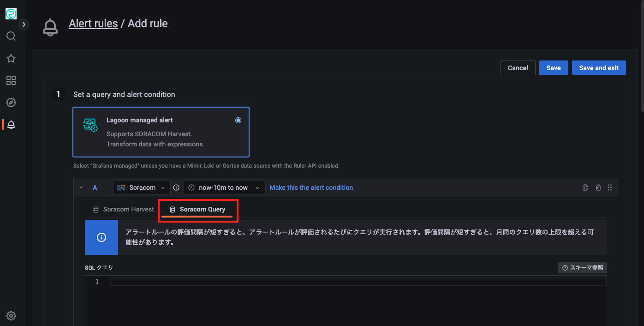Image resolution: width=644 pixels, height=326 pixels.
Task: Delete query A with the trash icon
Action: tap(598, 187)
